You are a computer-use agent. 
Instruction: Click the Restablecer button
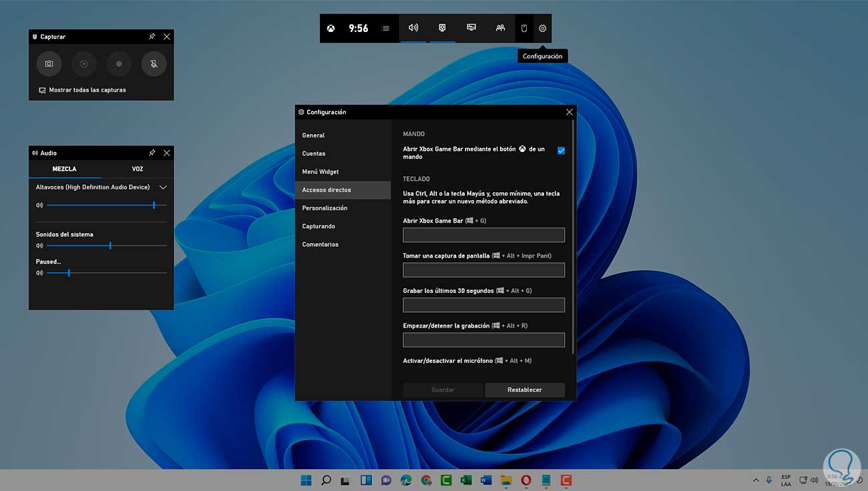(x=525, y=390)
